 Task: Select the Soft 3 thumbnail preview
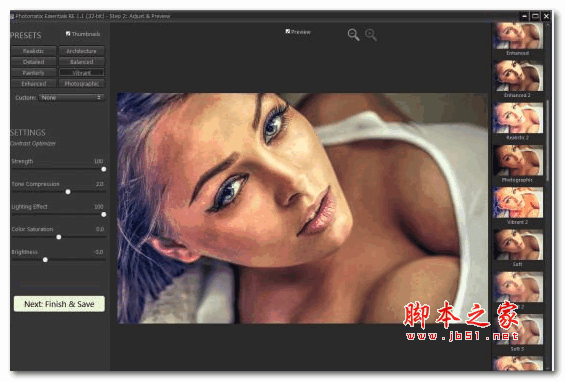[x=518, y=329]
